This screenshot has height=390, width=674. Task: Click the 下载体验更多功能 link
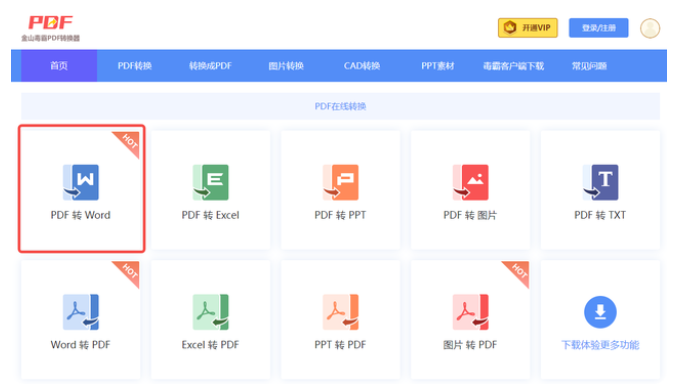point(600,345)
